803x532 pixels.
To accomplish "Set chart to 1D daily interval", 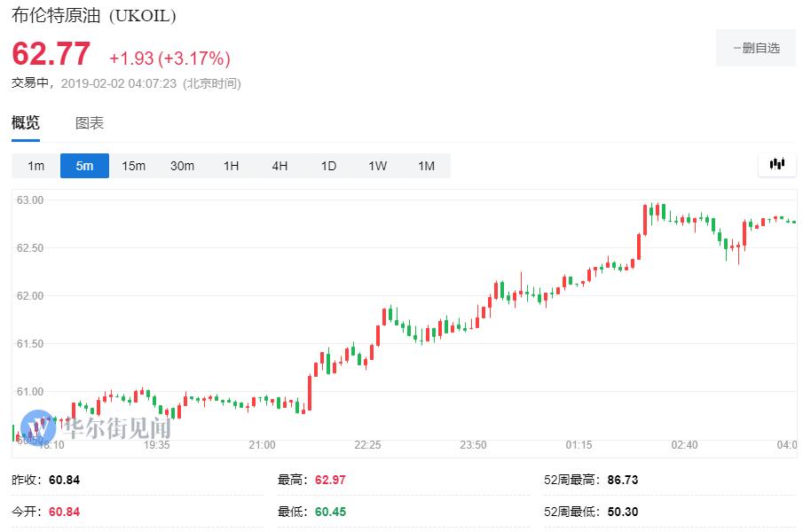I will click(x=328, y=166).
